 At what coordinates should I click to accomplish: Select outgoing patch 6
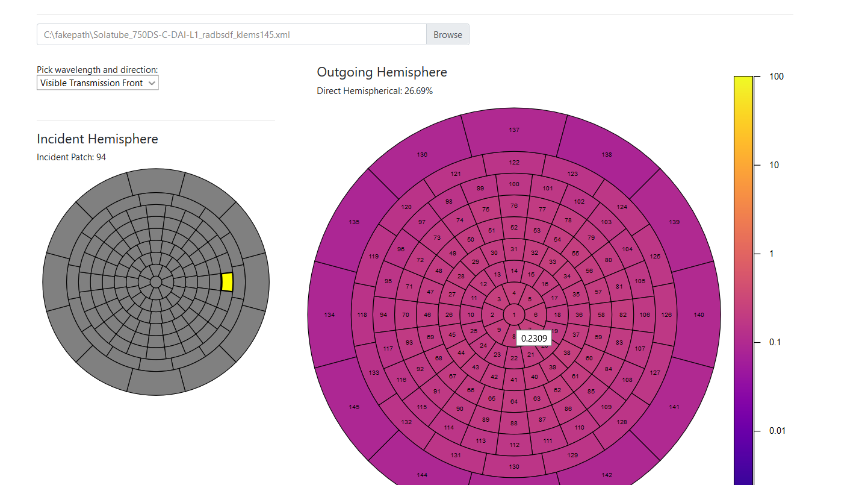(x=536, y=315)
